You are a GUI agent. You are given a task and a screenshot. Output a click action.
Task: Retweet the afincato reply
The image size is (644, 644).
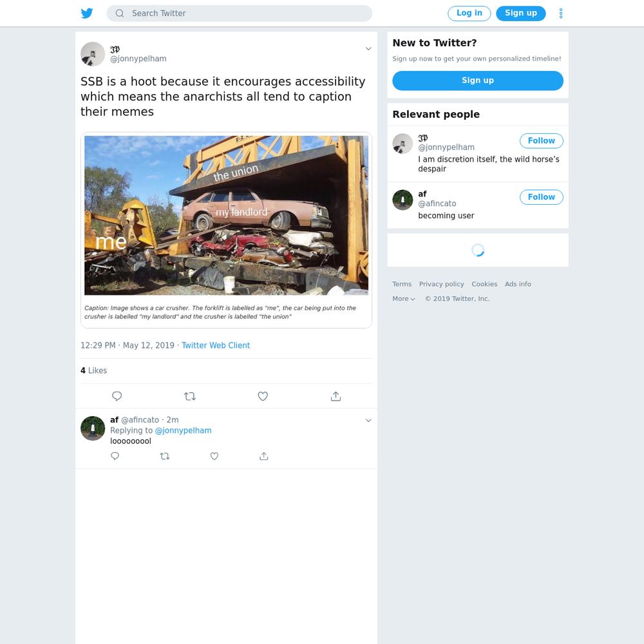(x=165, y=457)
